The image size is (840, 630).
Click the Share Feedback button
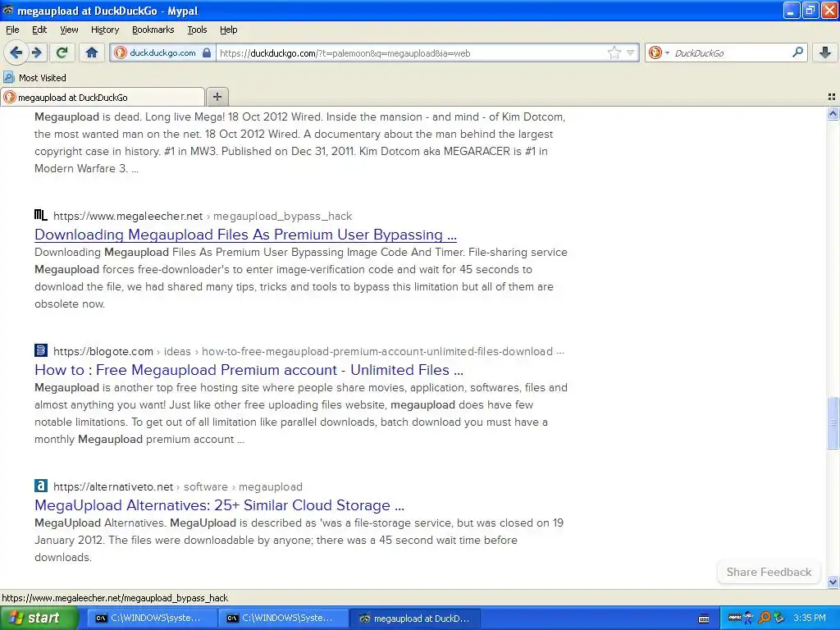[x=769, y=572]
